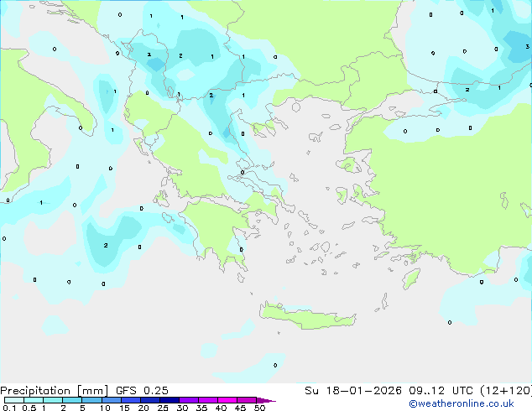This screenshot has width=532, height=411.
Task: Click the 35–40 mm legend swatch
Action: coord(207,400)
